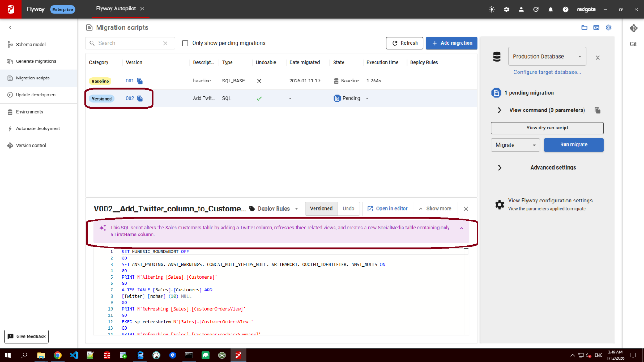Click the Git icon in right sidebar
The width and height of the screenshot is (644, 362).
point(633,28)
